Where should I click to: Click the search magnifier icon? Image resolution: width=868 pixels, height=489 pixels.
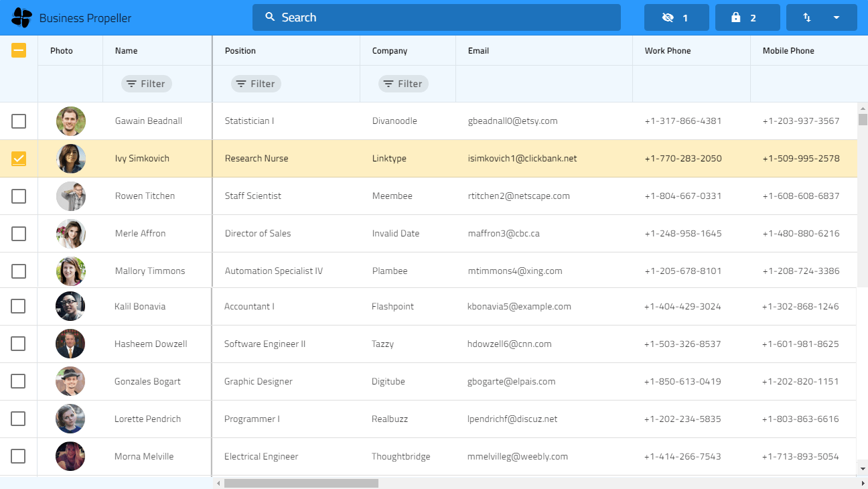pyautogui.click(x=270, y=17)
